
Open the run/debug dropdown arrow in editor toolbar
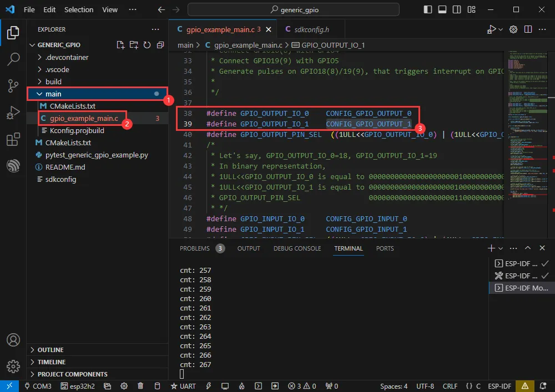[x=501, y=29]
